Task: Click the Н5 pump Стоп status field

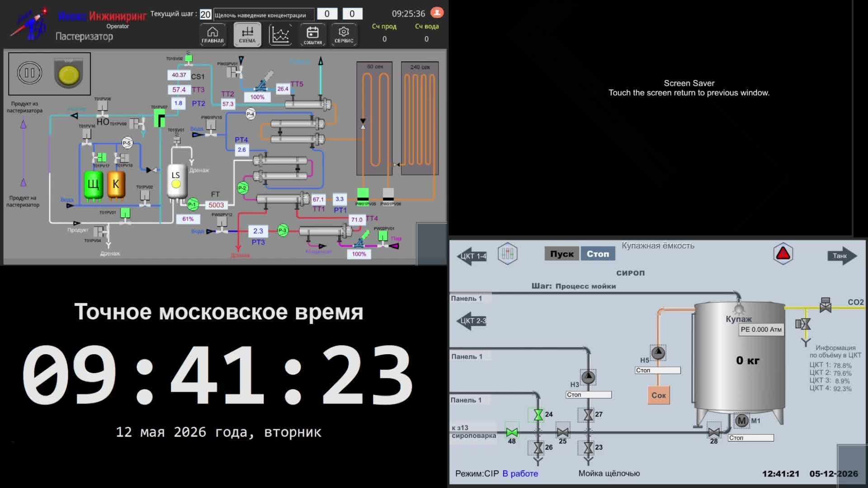Action: tap(658, 371)
